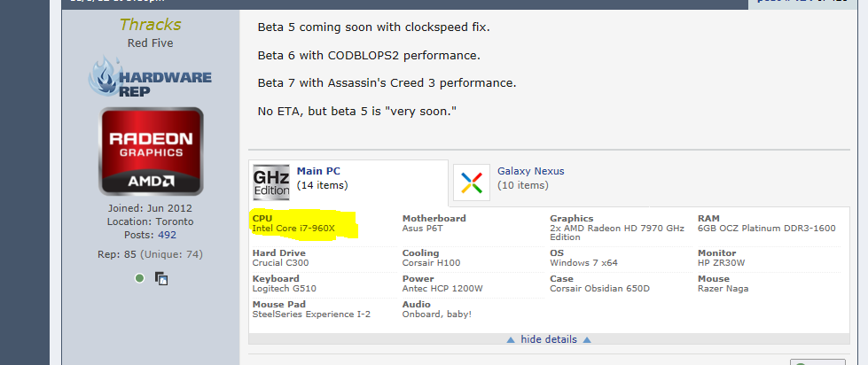The width and height of the screenshot is (868, 365).
Task: Click the Windows 7 x64 OS entry
Action: pos(583,263)
